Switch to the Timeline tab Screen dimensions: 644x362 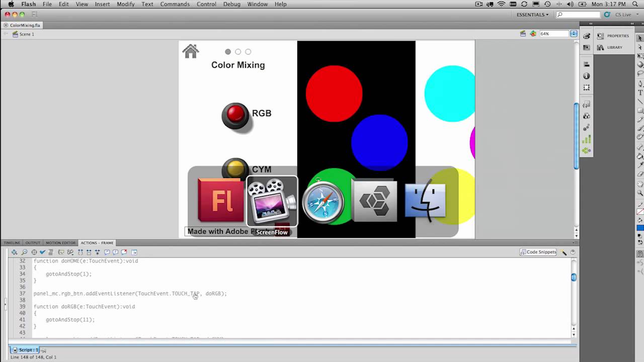(12, 243)
